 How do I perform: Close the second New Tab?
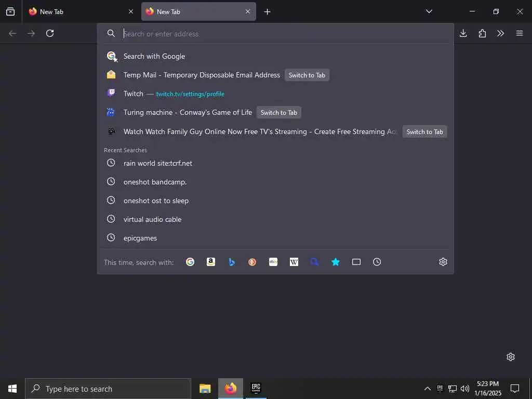click(x=248, y=11)
